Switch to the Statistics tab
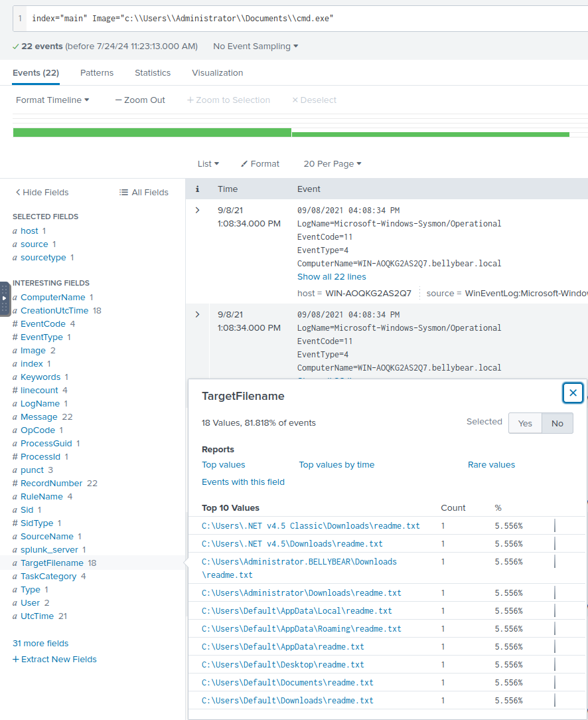 pyautogui.click(x=153, y=73)
